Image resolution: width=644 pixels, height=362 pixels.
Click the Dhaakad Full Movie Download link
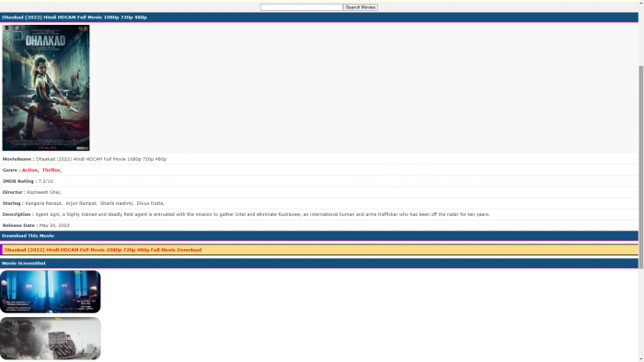coord(103,250)
